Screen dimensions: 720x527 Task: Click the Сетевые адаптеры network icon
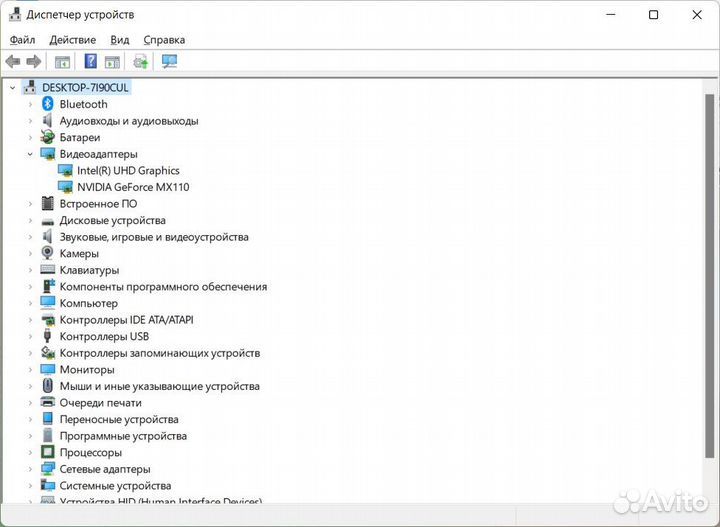[47, 469]
